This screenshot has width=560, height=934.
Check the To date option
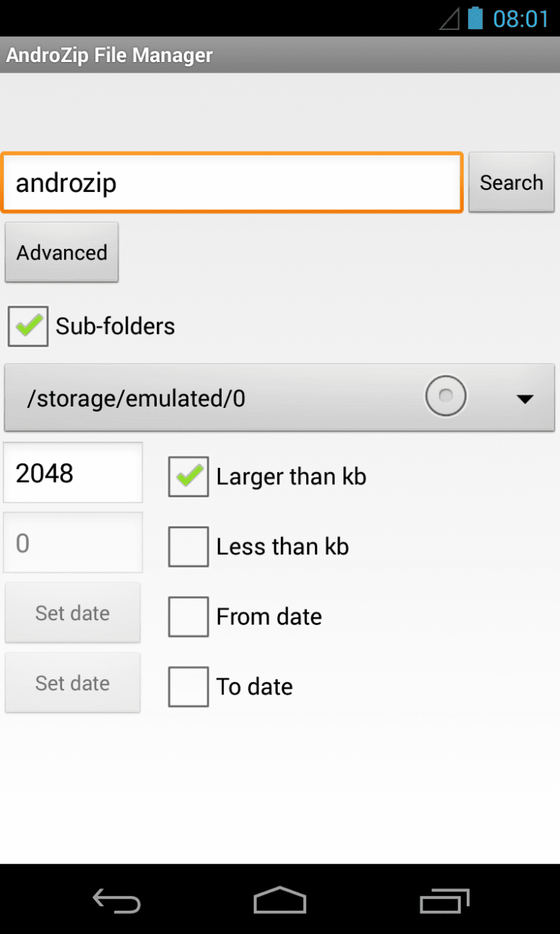pos(188,687)
